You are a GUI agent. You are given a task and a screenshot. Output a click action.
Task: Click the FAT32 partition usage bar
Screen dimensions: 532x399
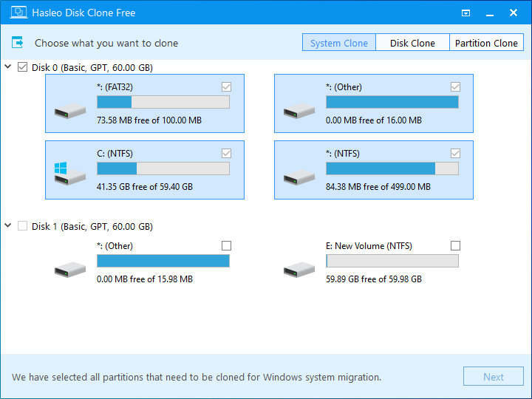tap(163, 102)
